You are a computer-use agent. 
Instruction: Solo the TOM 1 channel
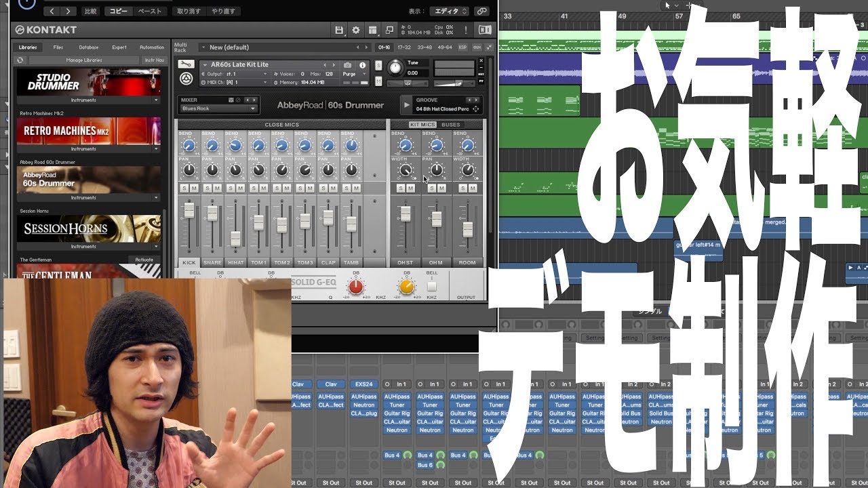click(x=254, y=188)
